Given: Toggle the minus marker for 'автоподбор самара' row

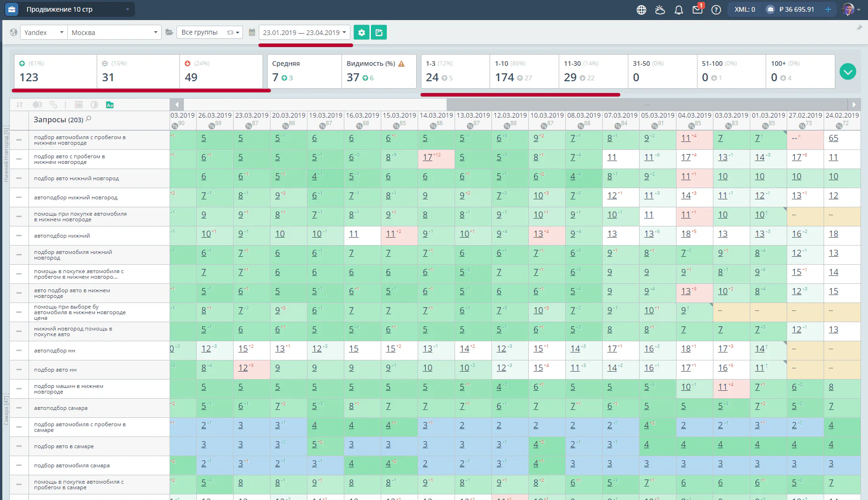Looking at the screenshot, I should 19,408.
